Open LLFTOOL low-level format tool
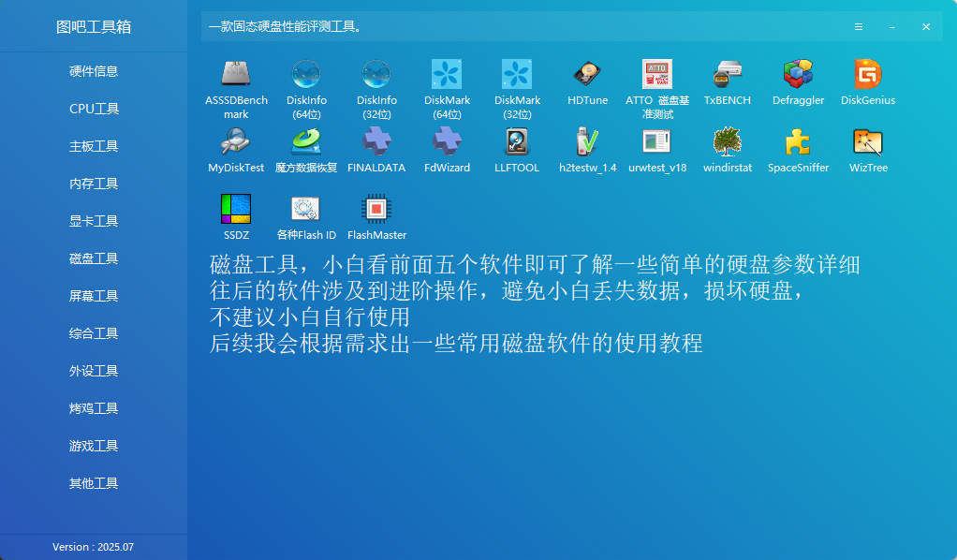The width and height of the screenshot is (957, 560). pyautogui.click(x=517, y=150)
